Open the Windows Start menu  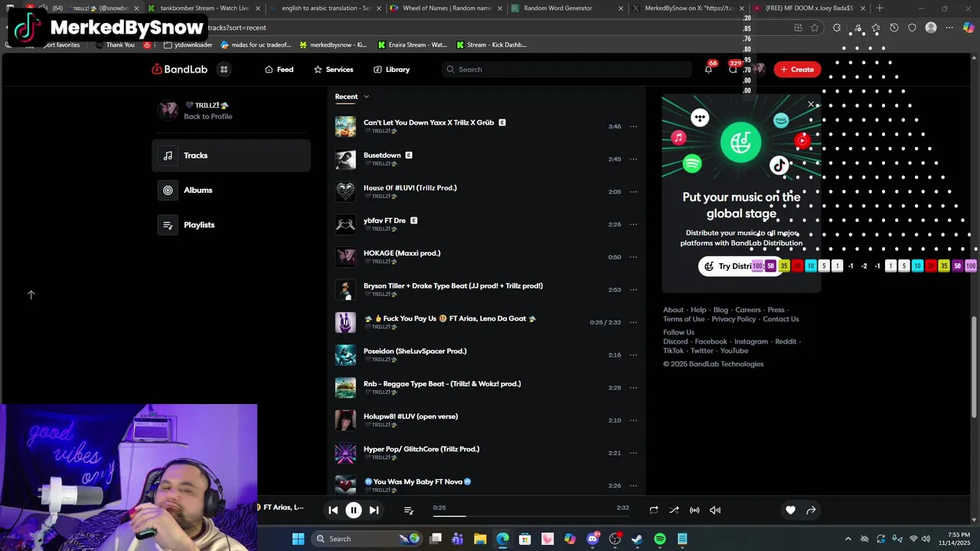coord(298,539)
